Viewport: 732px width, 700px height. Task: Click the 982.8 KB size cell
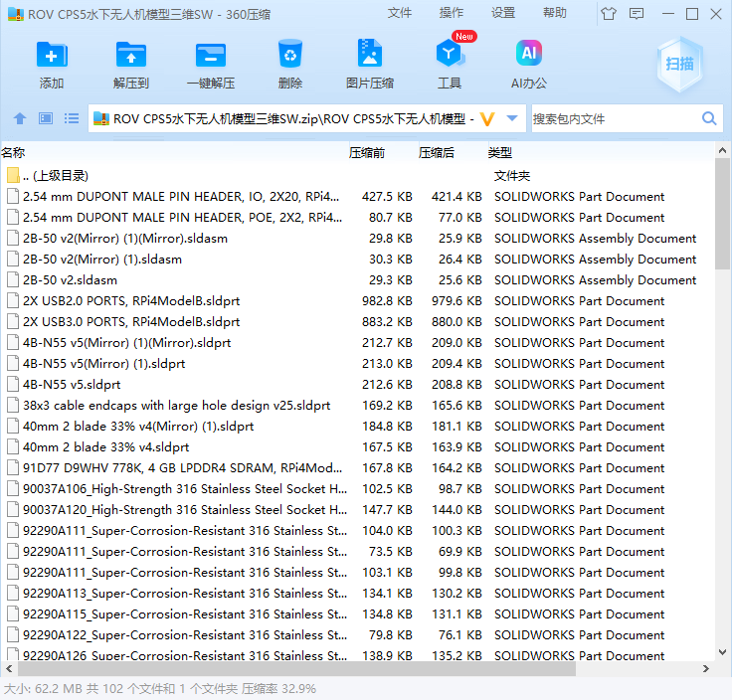(387, 301)
